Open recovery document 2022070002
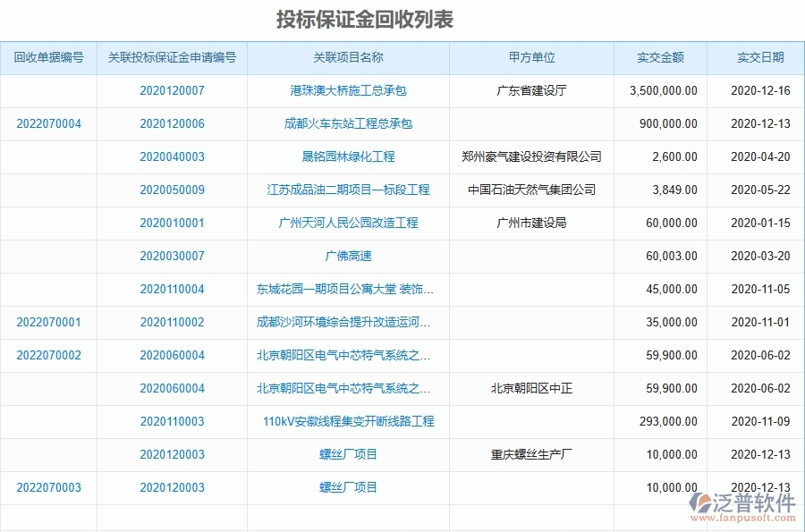805x532 pixels. [49, 356]
